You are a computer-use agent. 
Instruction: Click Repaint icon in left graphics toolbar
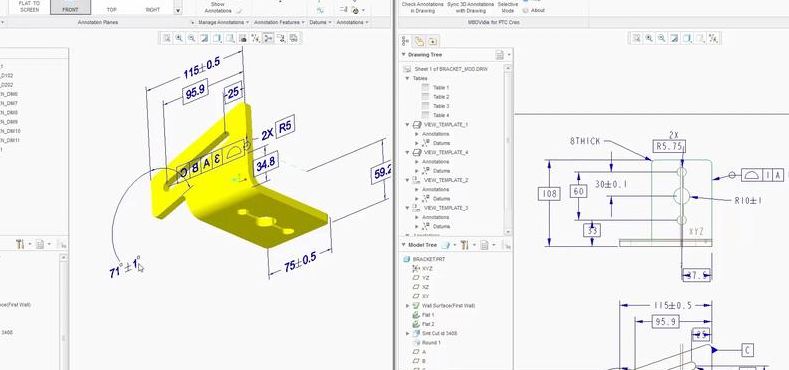(204, 38)
